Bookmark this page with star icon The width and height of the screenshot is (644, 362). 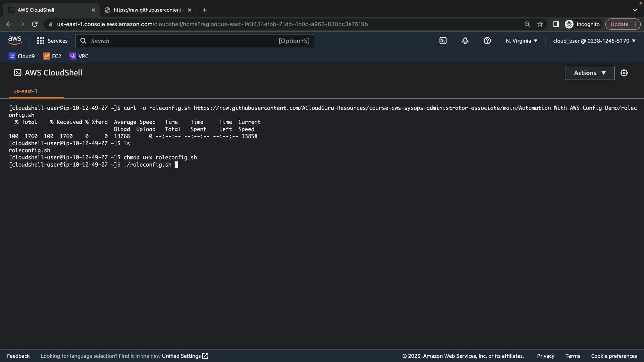[x=540, y=24]
